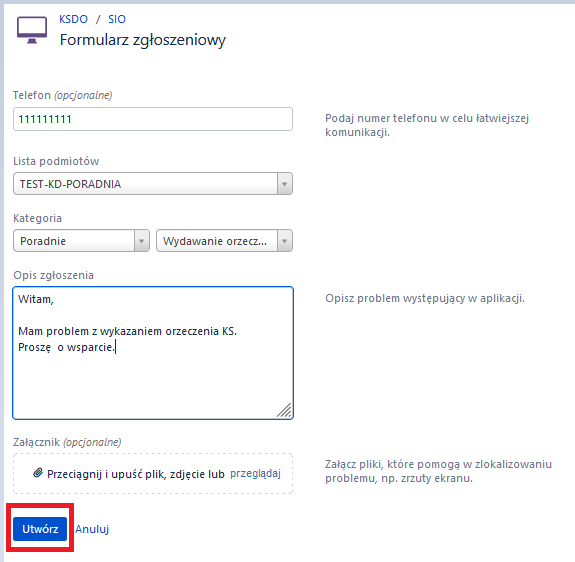Click the Utwórz button

tap(40, 529)
